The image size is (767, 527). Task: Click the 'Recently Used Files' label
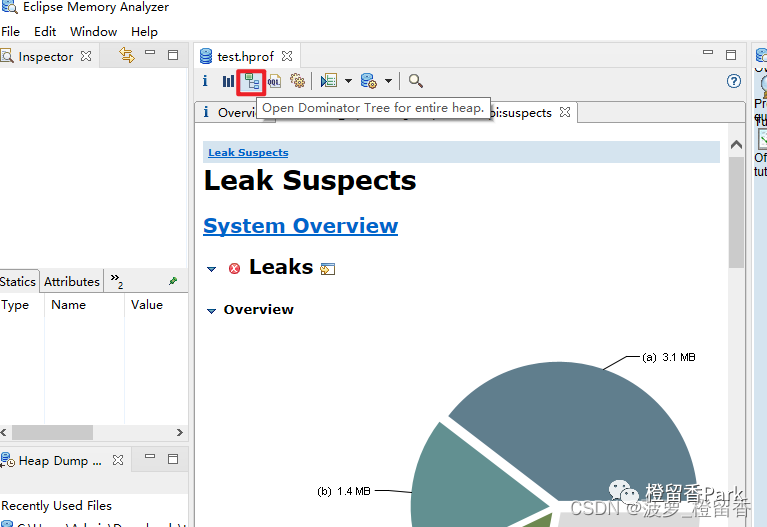pos(56,505)
